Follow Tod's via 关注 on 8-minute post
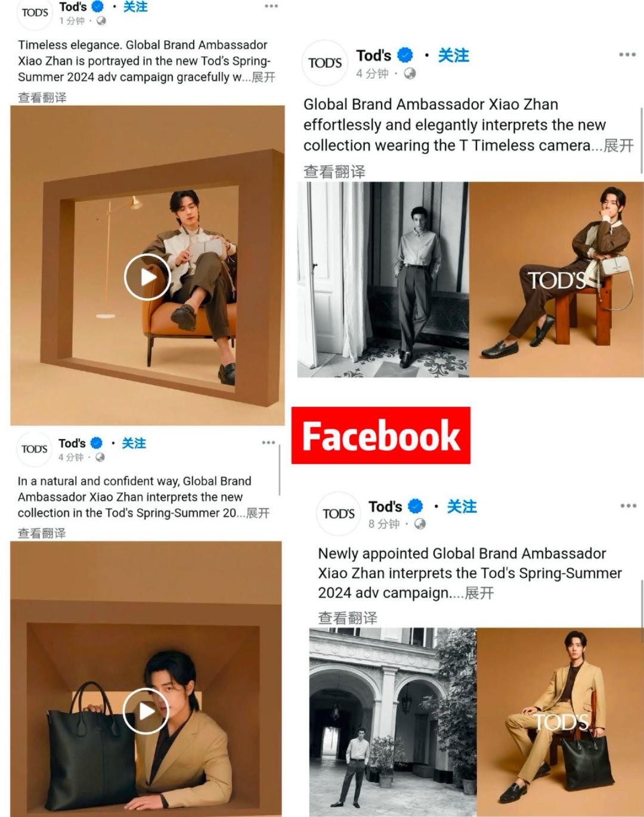Viewport: 644px width, 817px height. [x=462, y=506]
